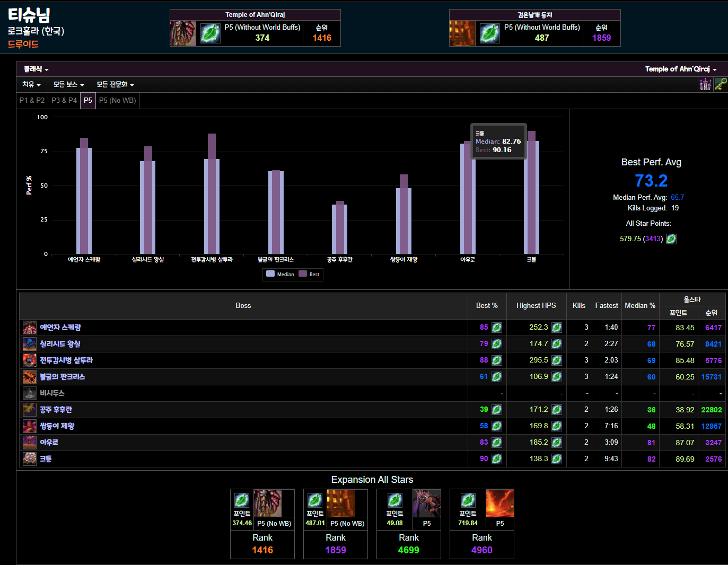Viewport: 728px width, 565px height.
Task: Switch to the P1 & P2 tab
Action: [32, 100]
